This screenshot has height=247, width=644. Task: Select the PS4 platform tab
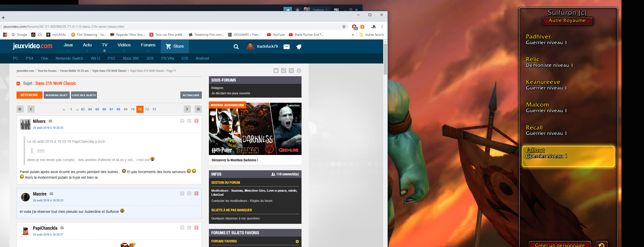click(30, 58)
